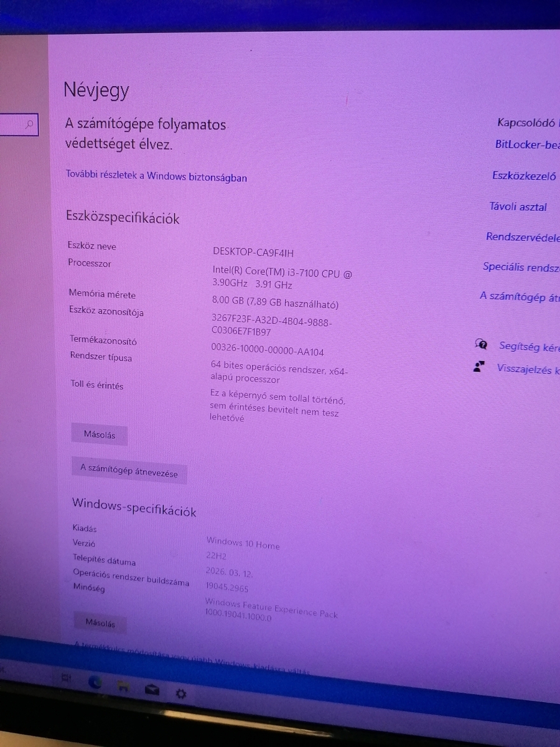Click the Windows-specifikációk heading
The width and height of the screenshot is (560, 747).
point(134,507)
